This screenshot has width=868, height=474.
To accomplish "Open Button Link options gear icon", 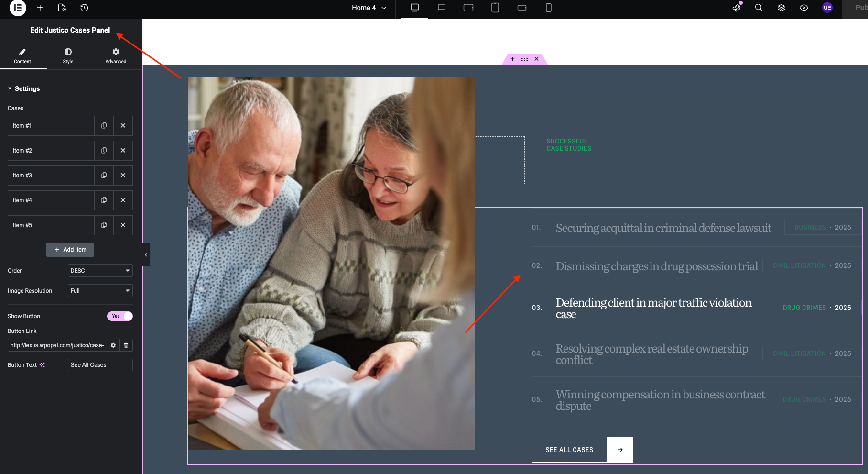I will [113, 345].
